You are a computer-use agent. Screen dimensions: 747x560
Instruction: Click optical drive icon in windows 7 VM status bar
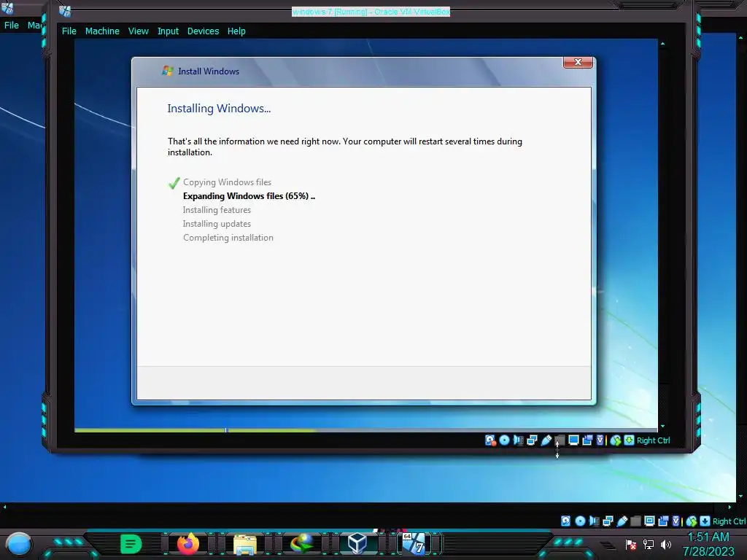[504, 440]
